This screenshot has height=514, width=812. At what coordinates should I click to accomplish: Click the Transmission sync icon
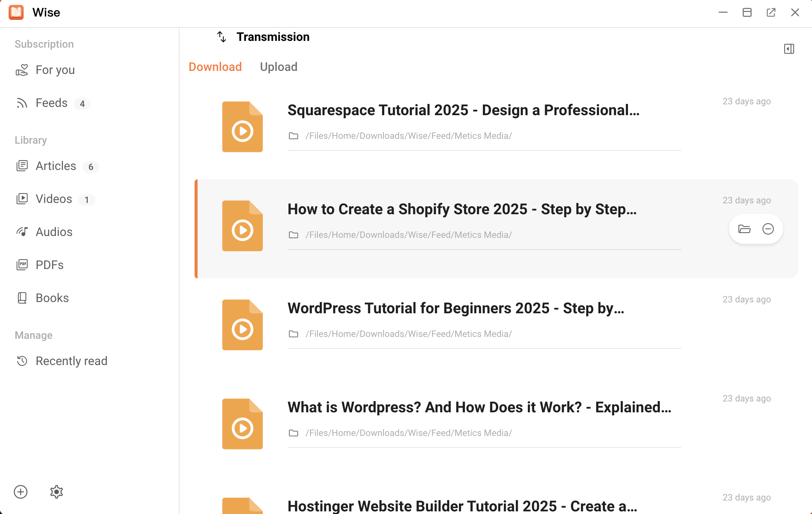[221, 37]
